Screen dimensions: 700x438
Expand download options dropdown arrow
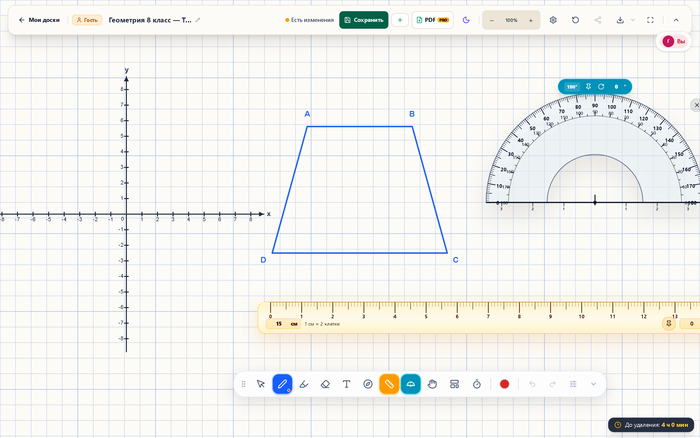pyautogui.click(x=633, y=20)
